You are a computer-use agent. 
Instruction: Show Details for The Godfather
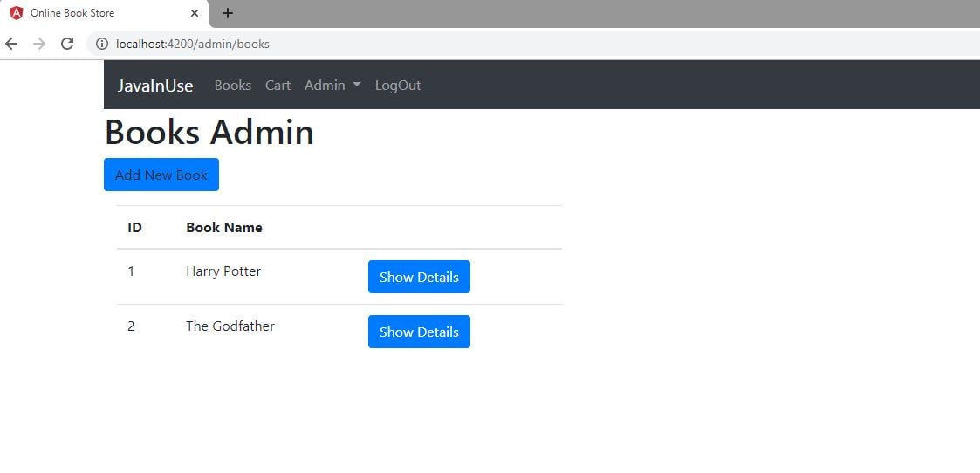[419, 332]
